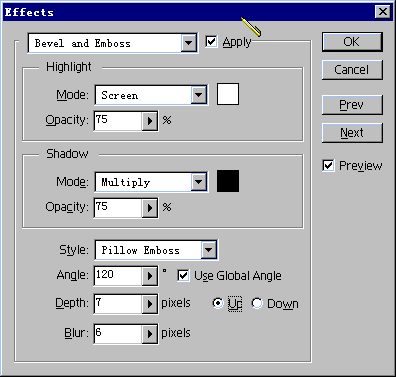Toggle the Apply checkbox
Screen dimensions: 396x377
click(211, 42)
